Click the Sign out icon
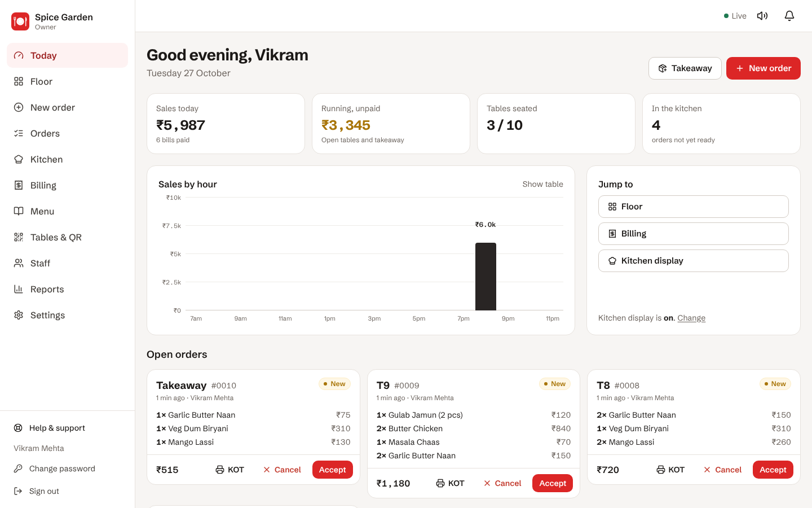812x508 pixels. [x=18, y=491]
